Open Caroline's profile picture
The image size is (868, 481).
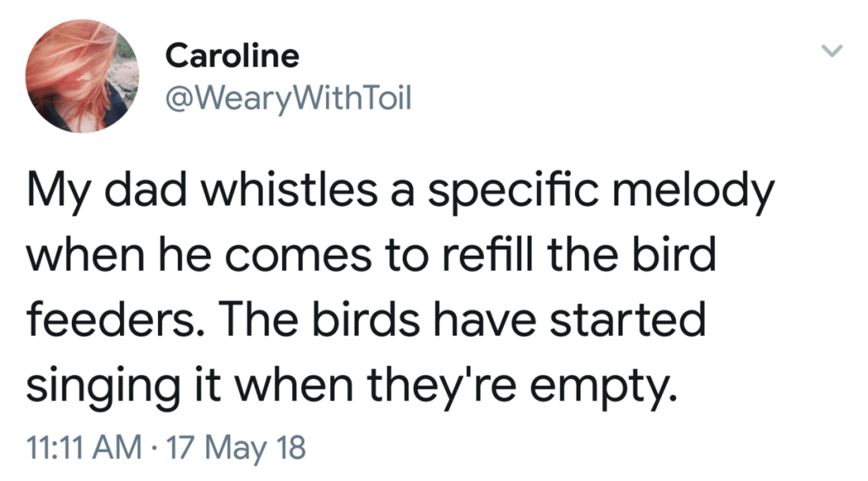[x=83, y=76]
